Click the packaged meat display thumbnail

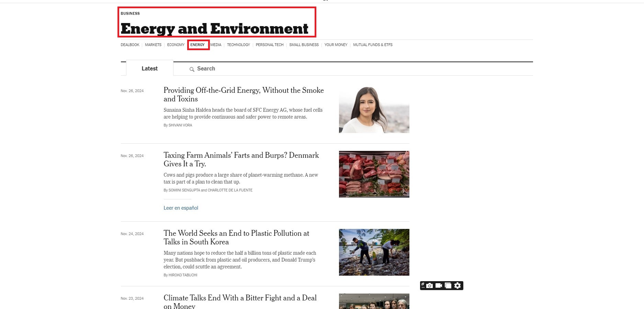click(374, 174)
